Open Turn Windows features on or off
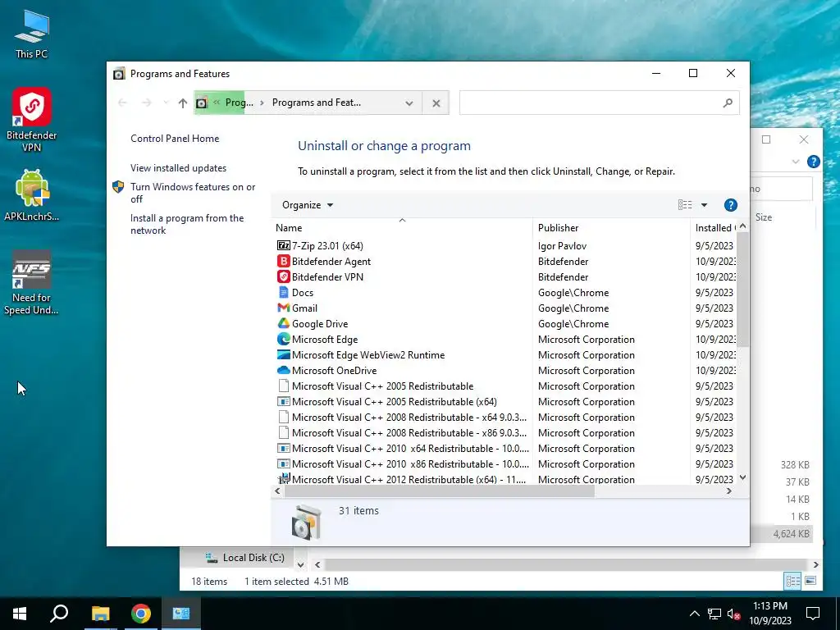Image resolution: width=840 pixels, height=630 pixels. coord(193,193)
